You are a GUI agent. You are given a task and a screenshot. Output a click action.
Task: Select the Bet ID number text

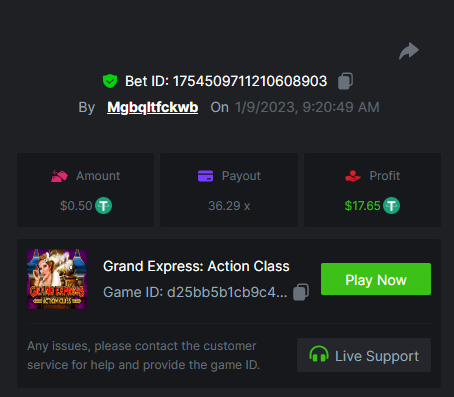click(x=250, y=81)
